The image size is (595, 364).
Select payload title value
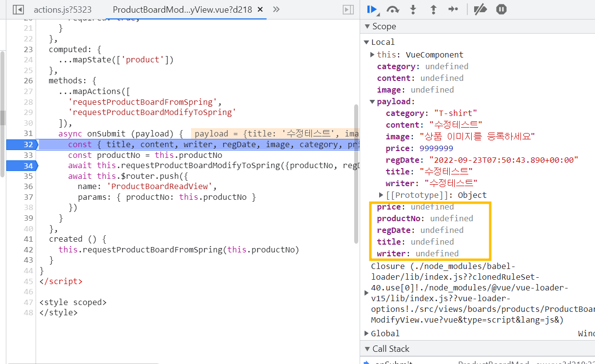click(x=446, y=172)
